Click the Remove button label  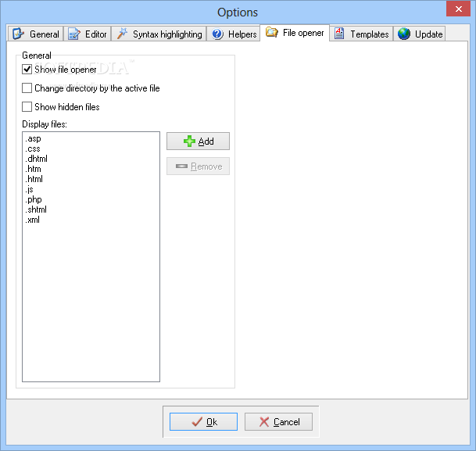pyautogui.click(x=206, y=166)
